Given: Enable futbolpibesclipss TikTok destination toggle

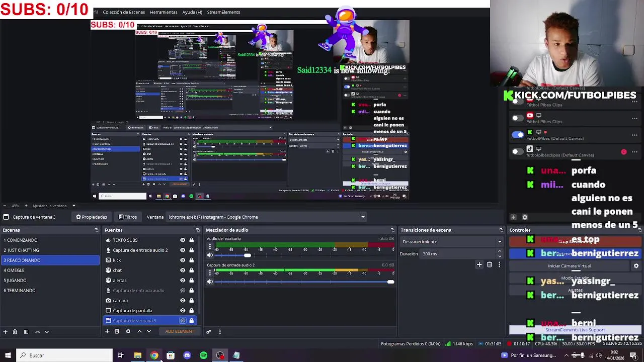Looking at the screenshot, I should pyautogui.click(x=518, y=151).
